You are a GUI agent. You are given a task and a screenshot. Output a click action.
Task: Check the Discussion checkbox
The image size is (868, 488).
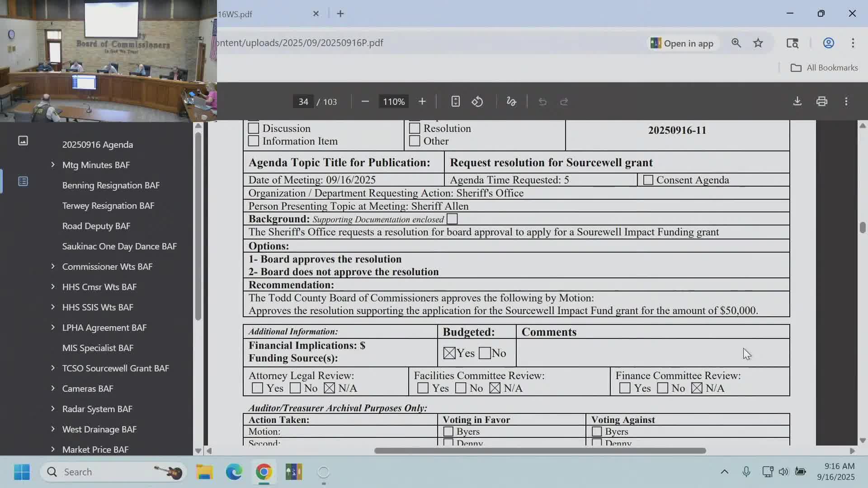point(254,128)
